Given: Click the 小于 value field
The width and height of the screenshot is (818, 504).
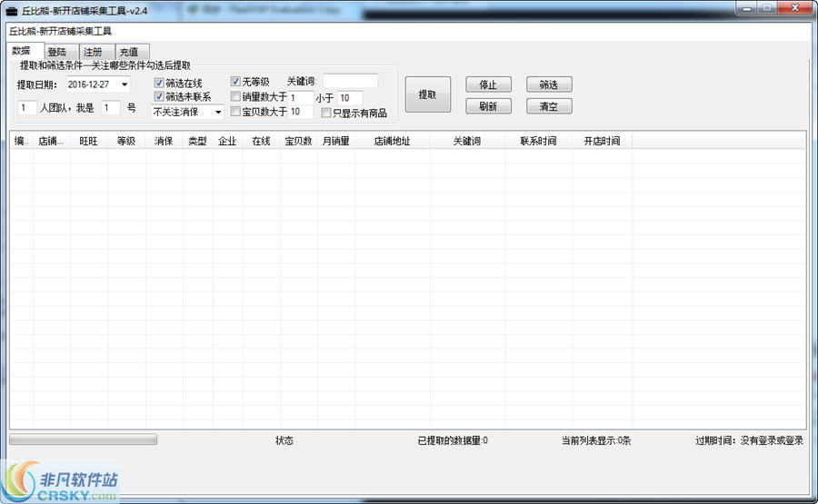Looking at the screenshot, I should pyautogui.click(x=350, y=97).
